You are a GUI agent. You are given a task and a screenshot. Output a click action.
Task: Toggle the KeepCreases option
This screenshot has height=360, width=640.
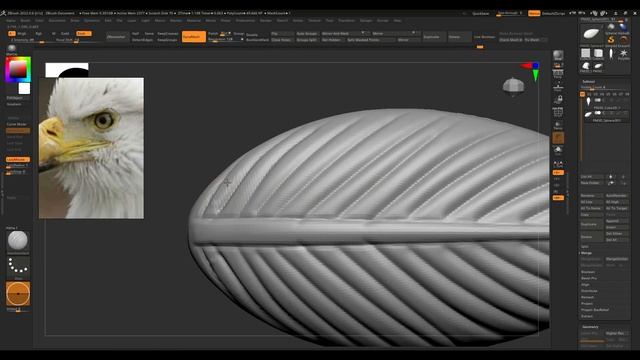tap(168, 33)
